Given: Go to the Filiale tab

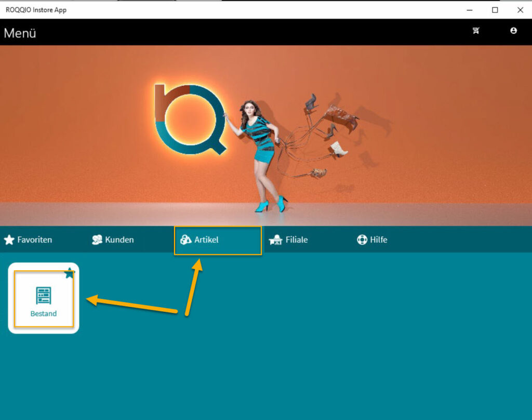Looking at the screenshot, I should [x=297, y=240].
